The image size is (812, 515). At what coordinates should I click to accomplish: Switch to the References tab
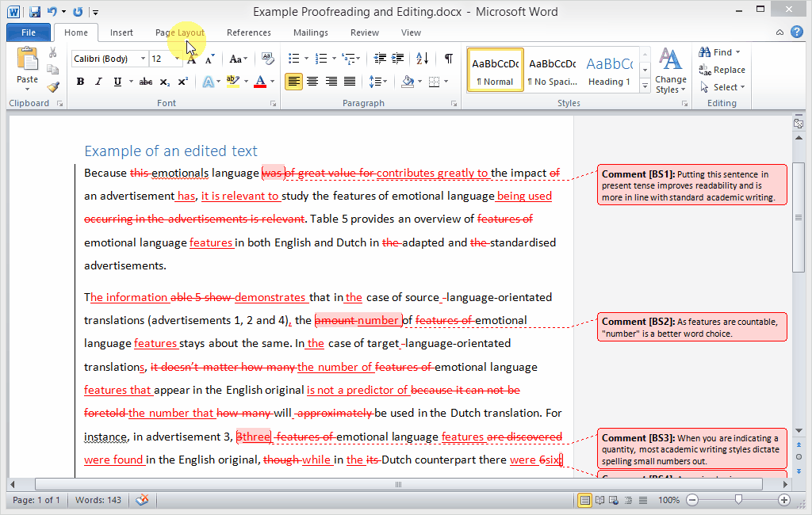[x=248, y=32]
